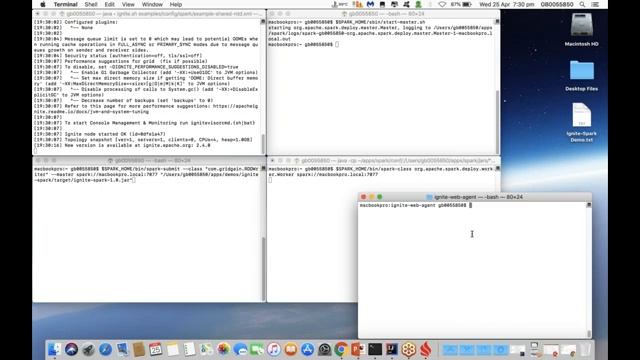The height and width of the screenshot is (360, 640).
Task: Open Google Chrome in Dock
Action: [341, 349]
